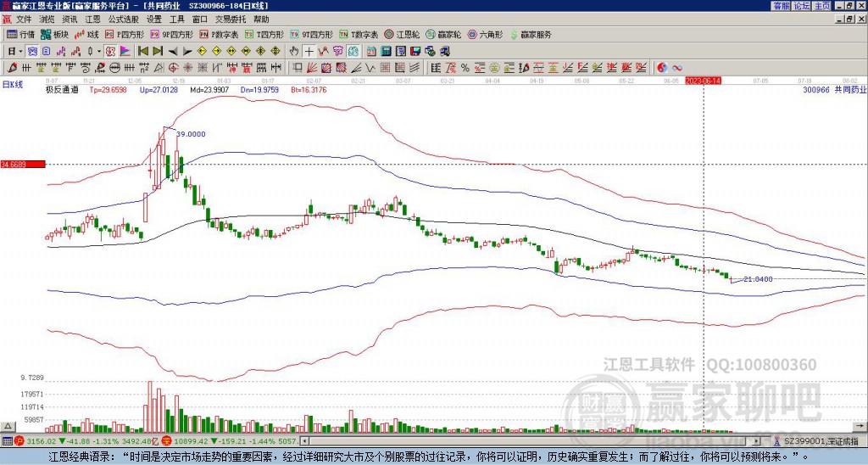Click the chart horizontal scrollbar track
This screenshot has height=465, width=868.
pos(531,441)
